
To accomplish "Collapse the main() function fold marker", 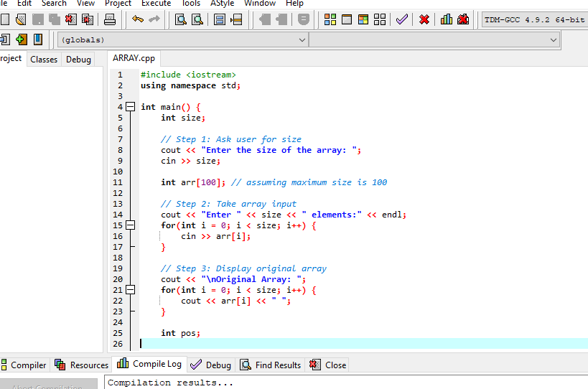I will pos(131,107).
